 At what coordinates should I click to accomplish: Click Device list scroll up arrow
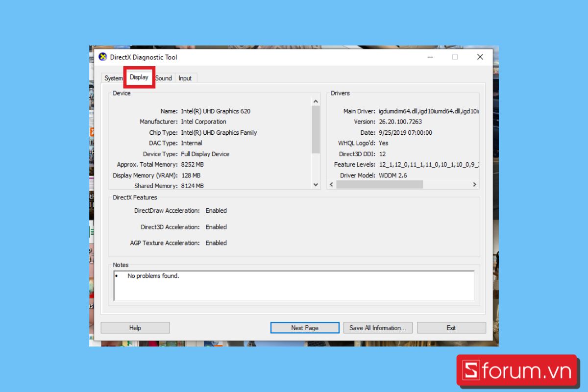point(316,101)
